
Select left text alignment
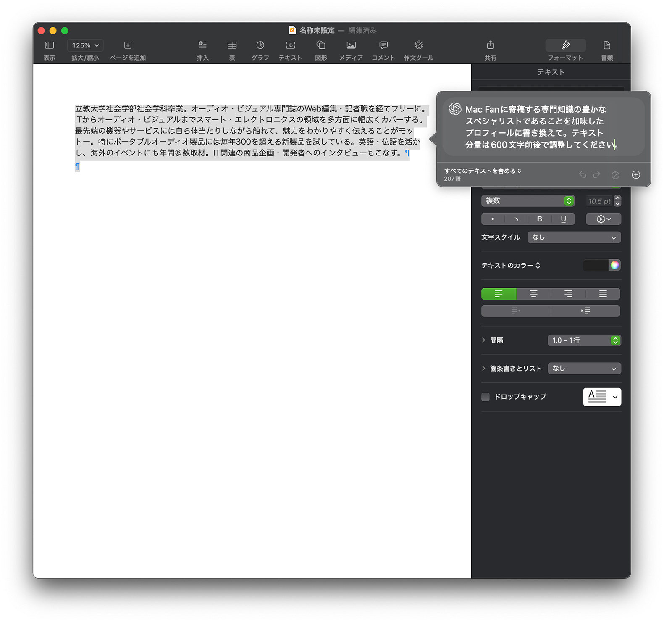pyautogui.click(x=499, y=294)
